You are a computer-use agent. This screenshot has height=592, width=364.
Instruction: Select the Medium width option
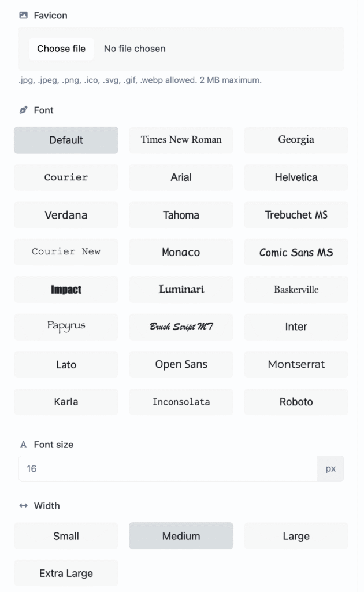click(x=181, y=536)
